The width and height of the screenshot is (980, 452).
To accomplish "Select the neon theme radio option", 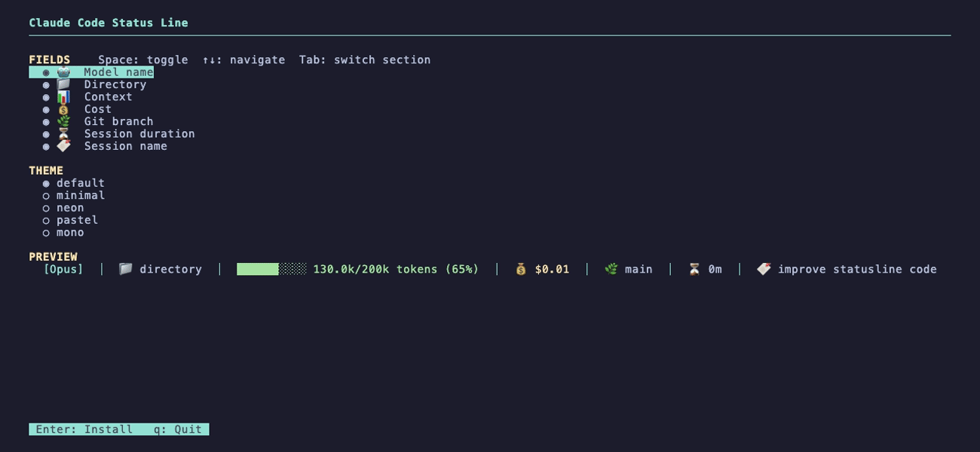I will click(46, 208).
